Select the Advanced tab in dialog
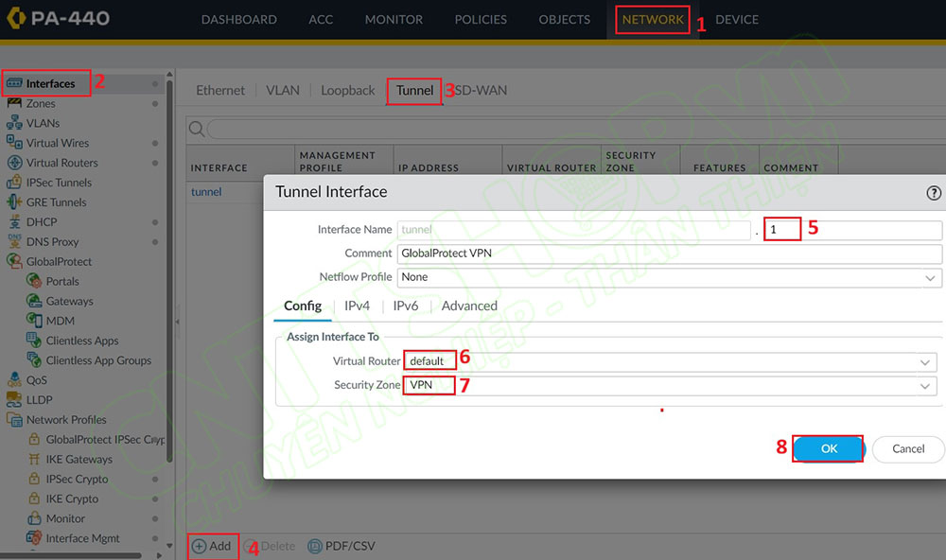 coord(469,306)
